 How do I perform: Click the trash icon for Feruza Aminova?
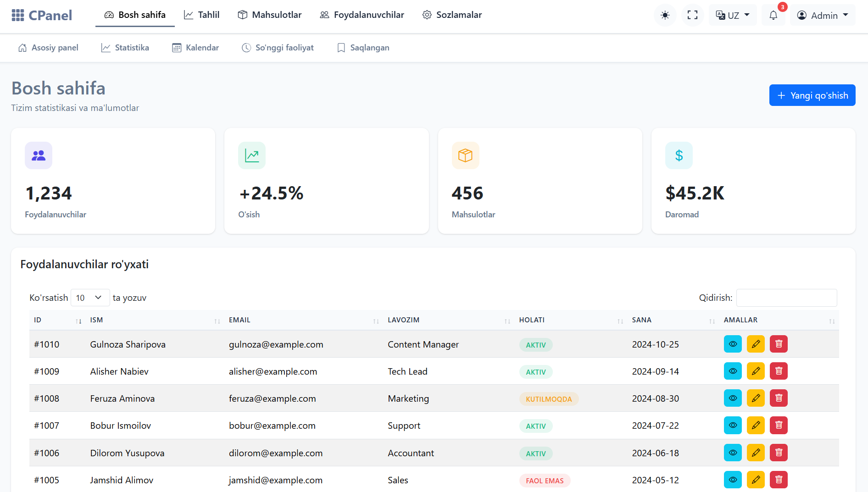click(779, 398)
